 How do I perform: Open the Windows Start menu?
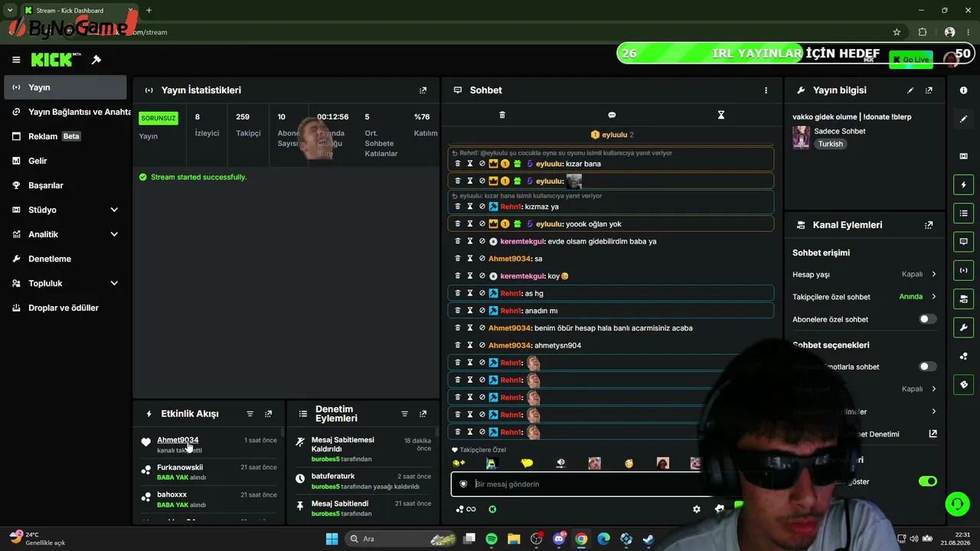[x=332, y=539]
